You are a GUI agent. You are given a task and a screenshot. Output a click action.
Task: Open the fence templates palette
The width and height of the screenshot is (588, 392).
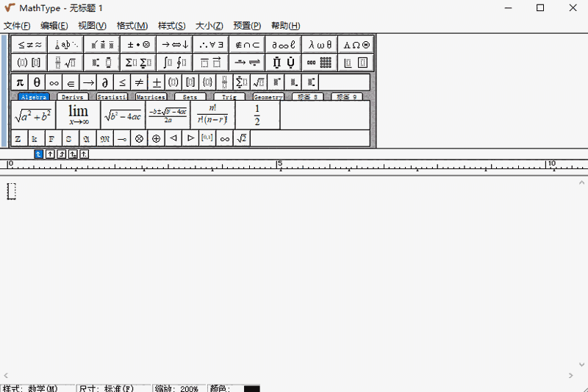[29, 63]
